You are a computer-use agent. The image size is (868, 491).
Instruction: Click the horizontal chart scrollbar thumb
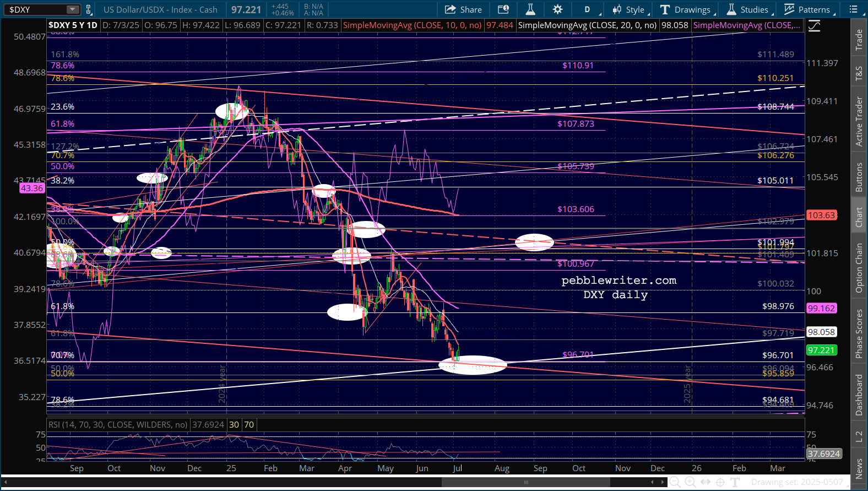tap(526, 482)
